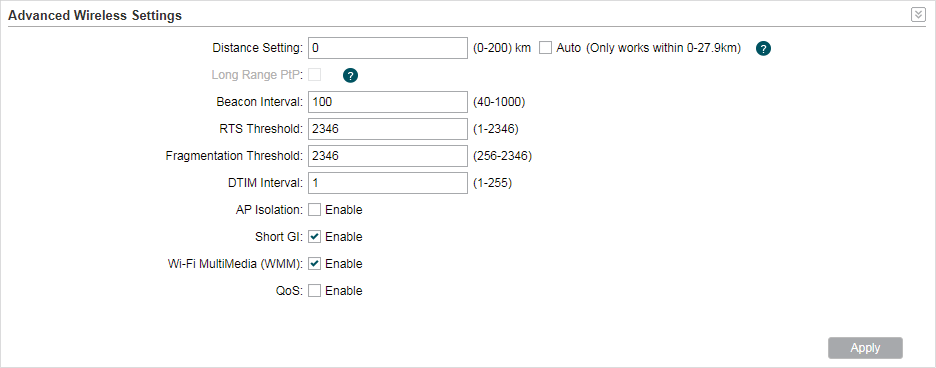Click the Advanced Wireless Settings header title
This screenshot has height=368, width=936.
tap(95, 16)
